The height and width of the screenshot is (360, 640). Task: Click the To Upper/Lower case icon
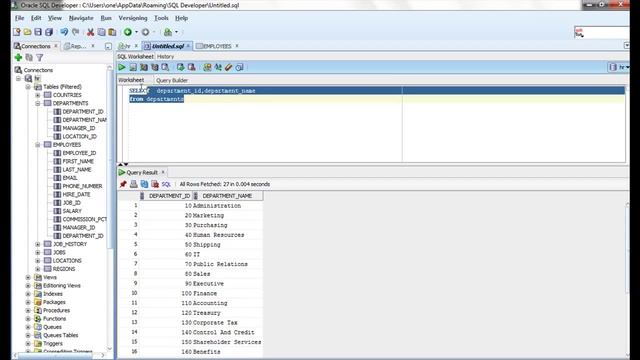[218, 67]
